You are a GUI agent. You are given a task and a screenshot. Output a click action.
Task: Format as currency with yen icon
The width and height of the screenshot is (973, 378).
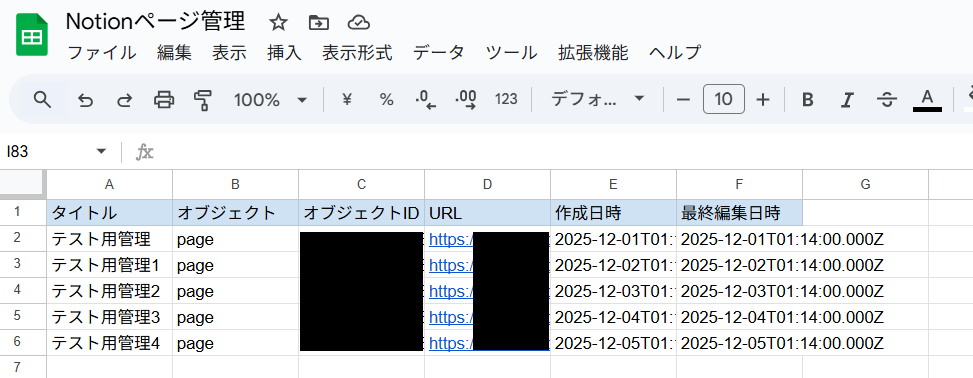pyautogui.click(x=348, y=99)
